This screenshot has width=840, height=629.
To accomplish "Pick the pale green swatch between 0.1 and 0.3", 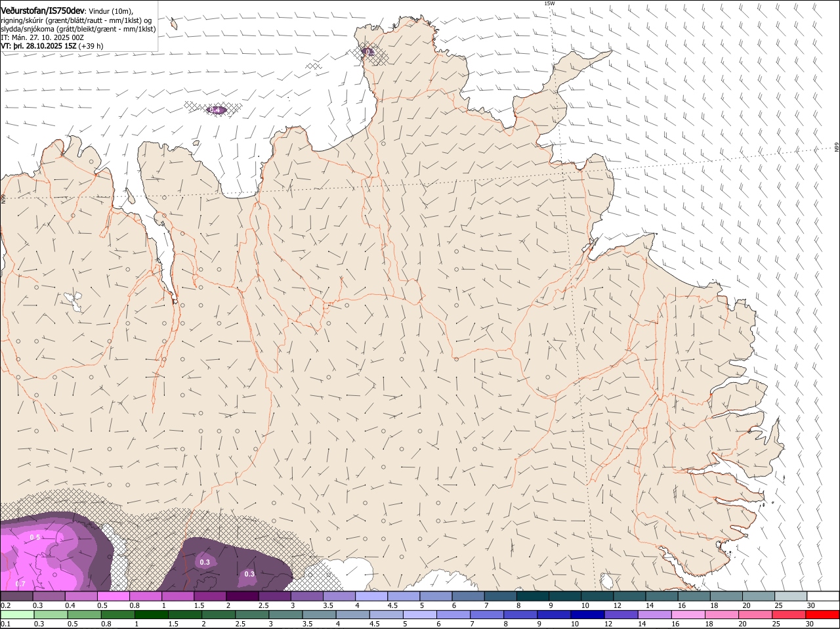I will tap(18, 615).
